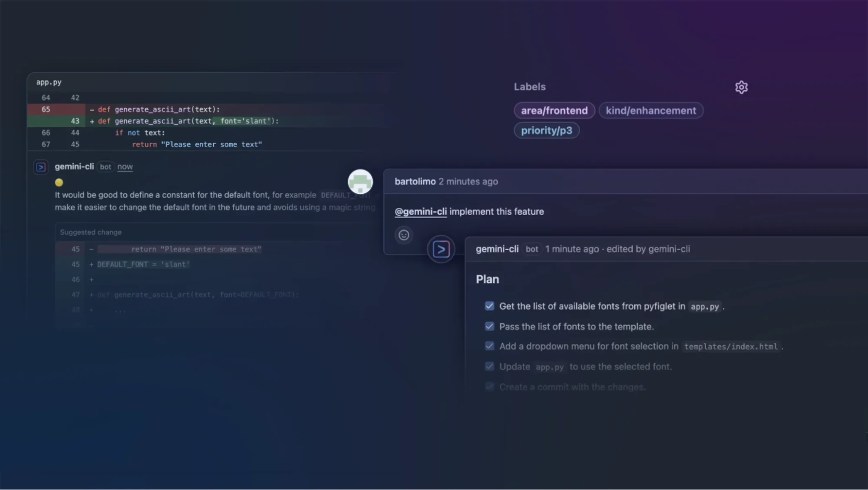The width and height of the screenshot is (868, 490).
Task: Click bartolimo's robot profile avatar
Action: tap(360, 182)
